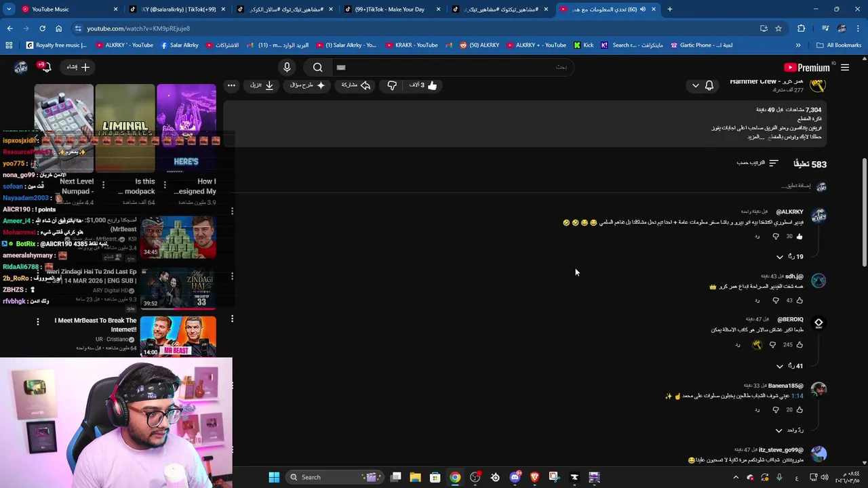Open the Kick bookmark
This screenshot has height=488, width=868.
(x=583, y=45)
